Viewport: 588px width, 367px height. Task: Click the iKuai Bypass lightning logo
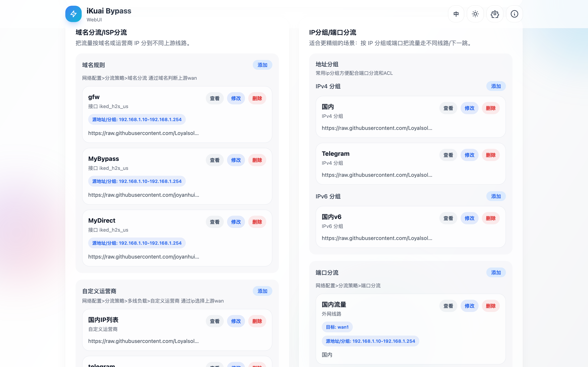click(x=73, y=14)
